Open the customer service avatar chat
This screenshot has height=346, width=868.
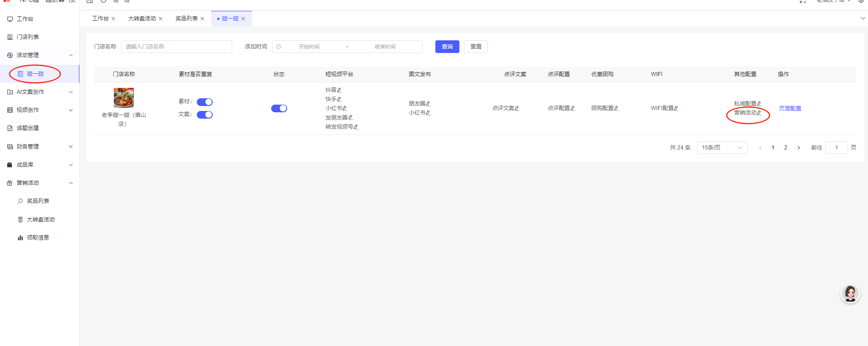[850, 294]
